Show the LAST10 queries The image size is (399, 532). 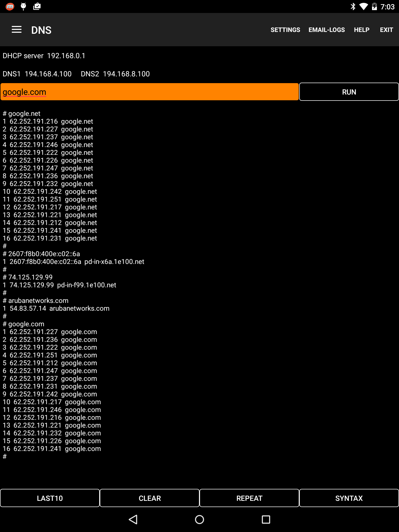[50, 498]
